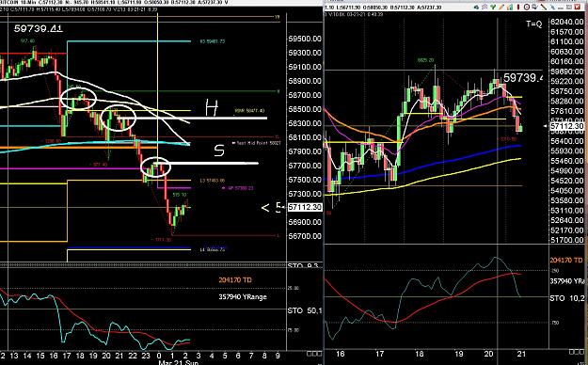Click the 59500.00 price axis label

point(305,39)
